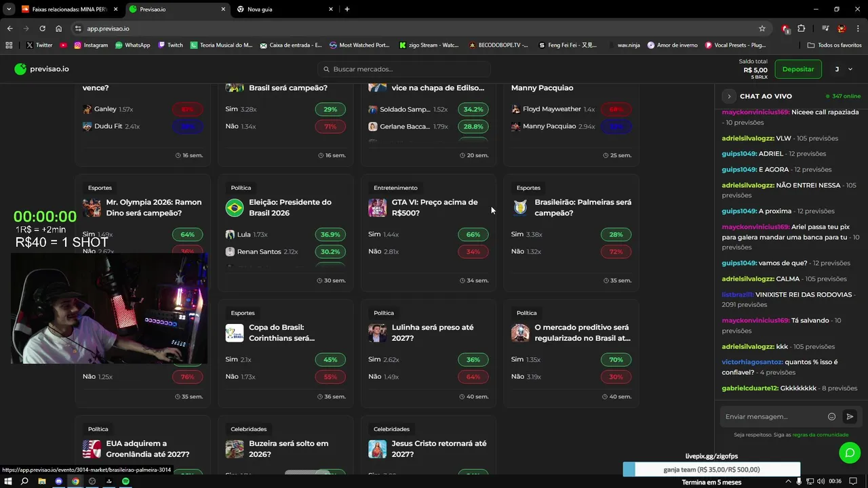868x488 pixels.
Task: Open the Chrome extensions puzzle icon
Action: point(802,28)
